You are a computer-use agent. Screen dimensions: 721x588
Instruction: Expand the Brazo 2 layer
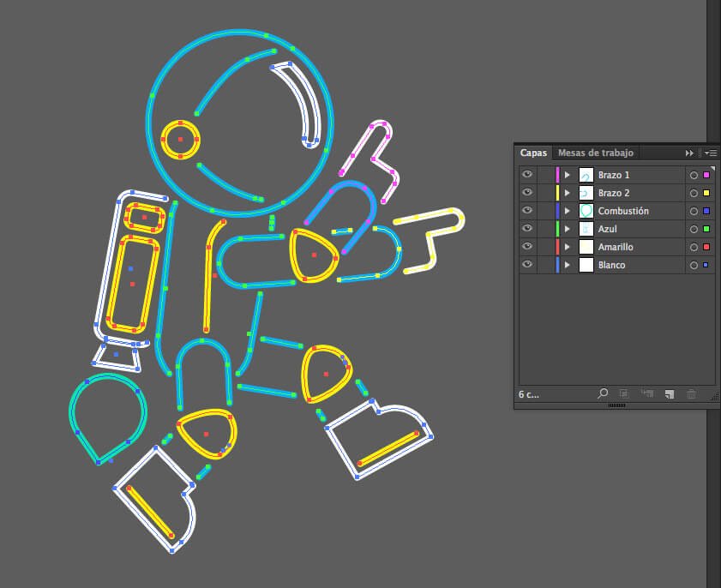pyautogui.click(x=567, y=193)
